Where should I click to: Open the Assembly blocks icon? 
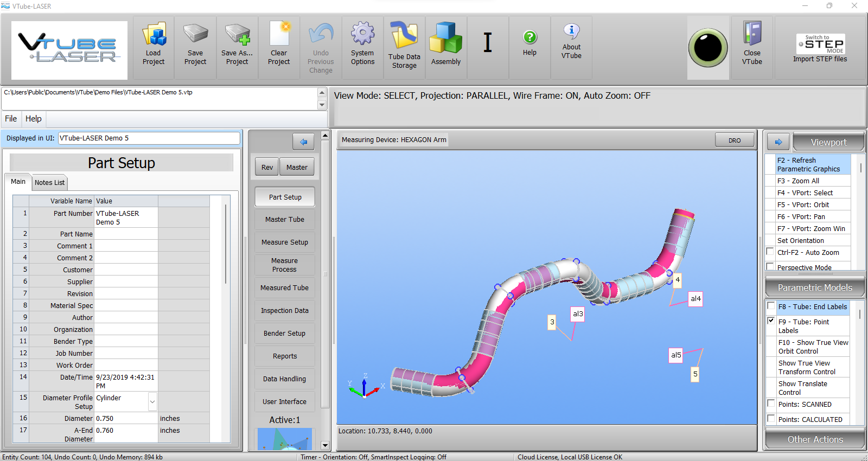tap(445, 38)
